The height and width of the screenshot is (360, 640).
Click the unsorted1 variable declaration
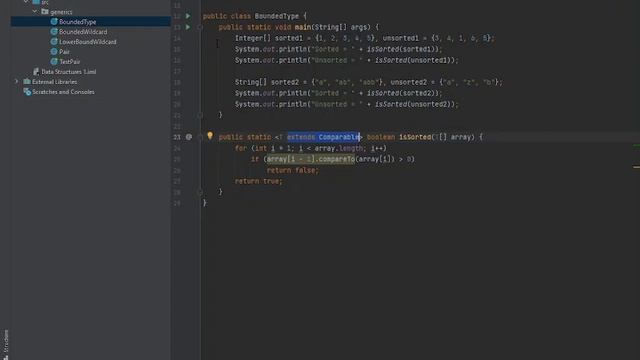[x=400, y=38]
